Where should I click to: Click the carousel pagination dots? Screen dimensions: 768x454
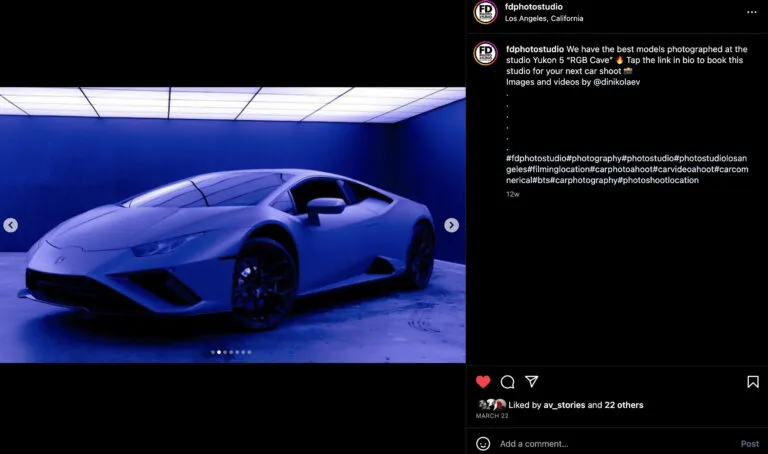[231, 352]
